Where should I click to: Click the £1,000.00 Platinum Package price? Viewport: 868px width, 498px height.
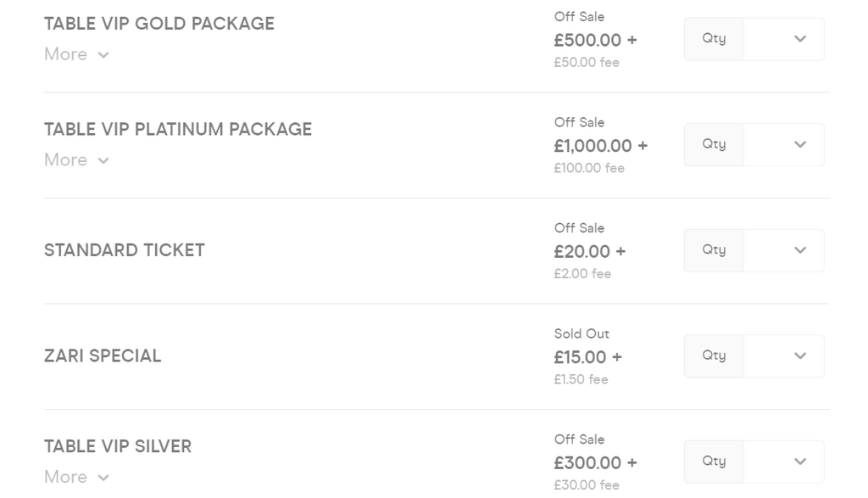click(593, 146)
